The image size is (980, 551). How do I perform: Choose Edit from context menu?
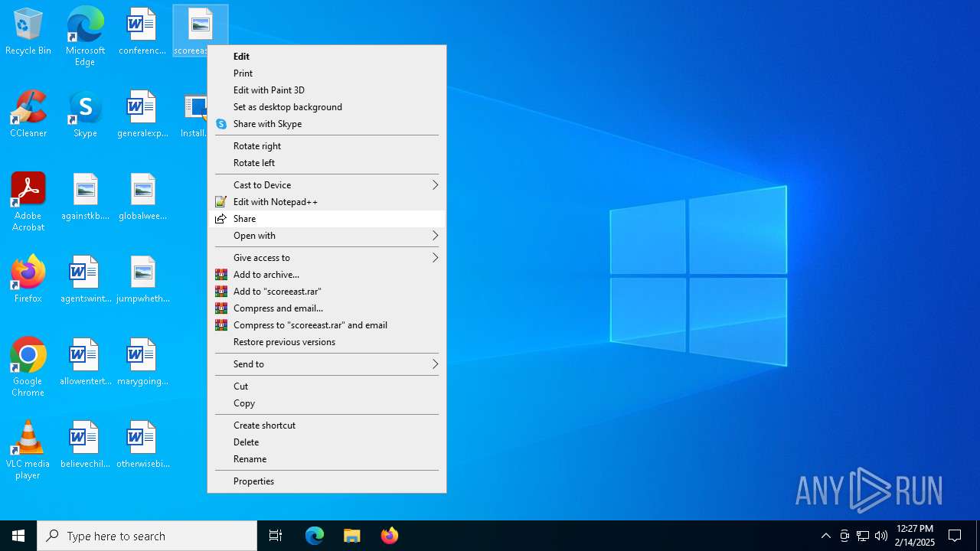(327, 57)
